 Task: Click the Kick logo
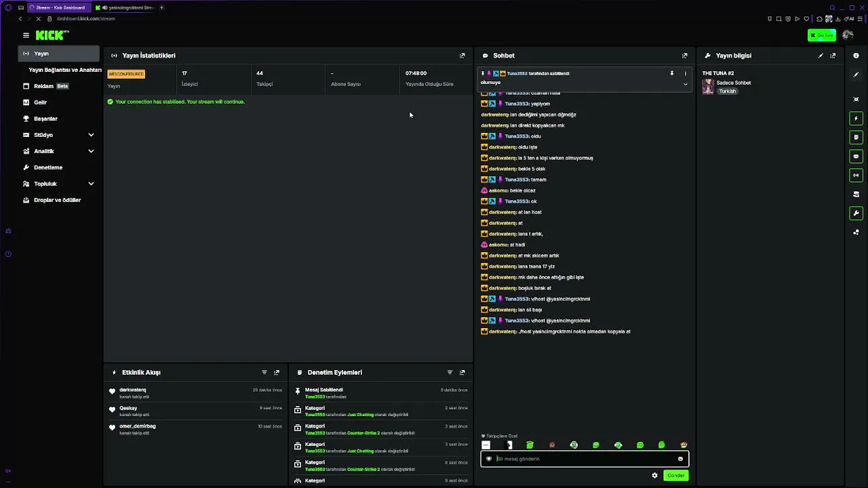[x=52, y=35]
